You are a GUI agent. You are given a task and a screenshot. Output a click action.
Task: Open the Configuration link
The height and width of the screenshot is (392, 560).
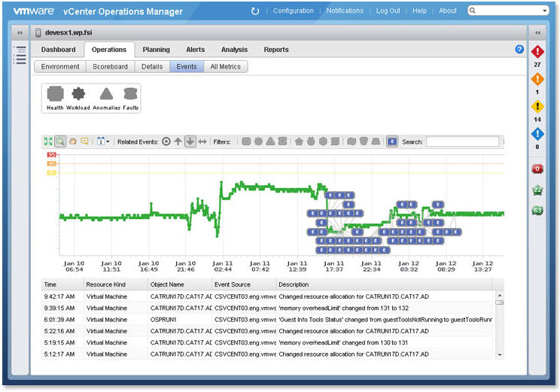click(294, 11)
